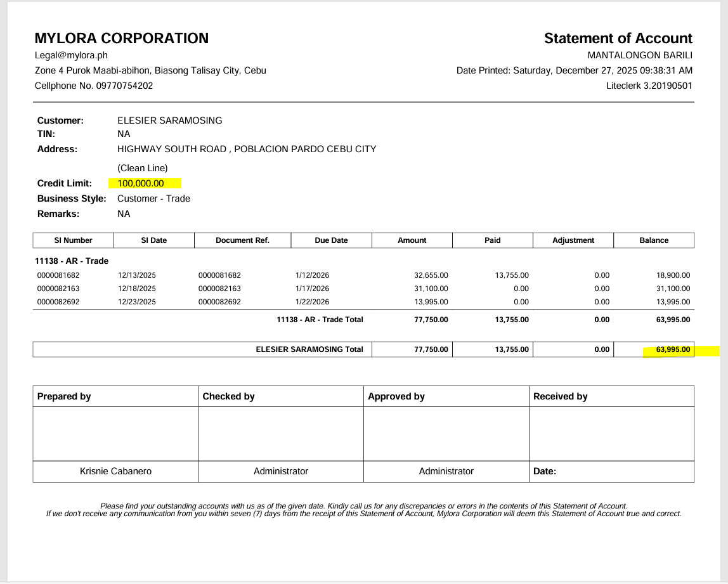Click the ELESIER SARAMOSING Total label
This screenshot has height=584, width=728.
click(x=309, y=349)
